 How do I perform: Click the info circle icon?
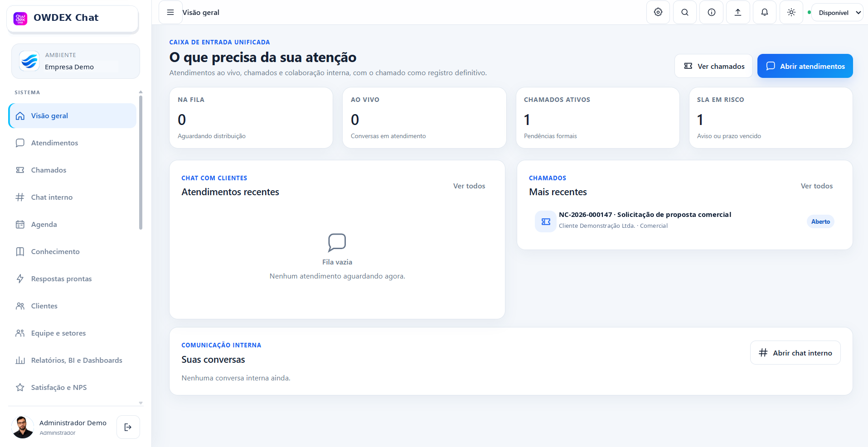pyautogui.click(x=712, y=12)
